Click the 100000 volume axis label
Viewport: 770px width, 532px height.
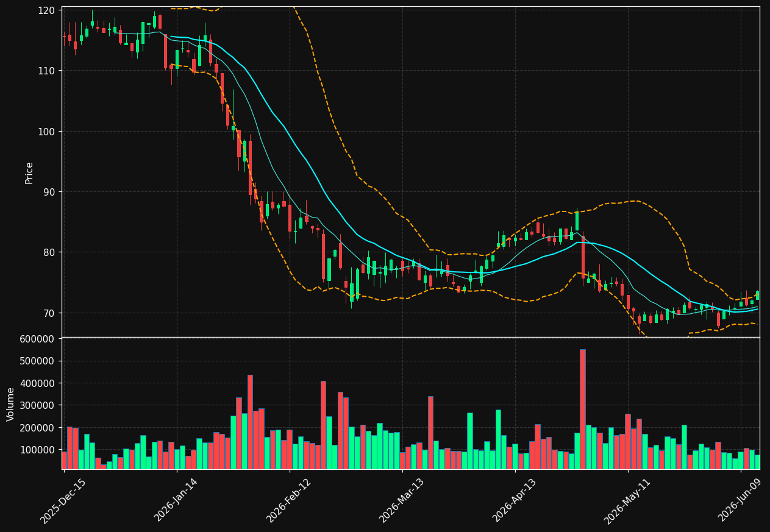[x=38, y=450]
